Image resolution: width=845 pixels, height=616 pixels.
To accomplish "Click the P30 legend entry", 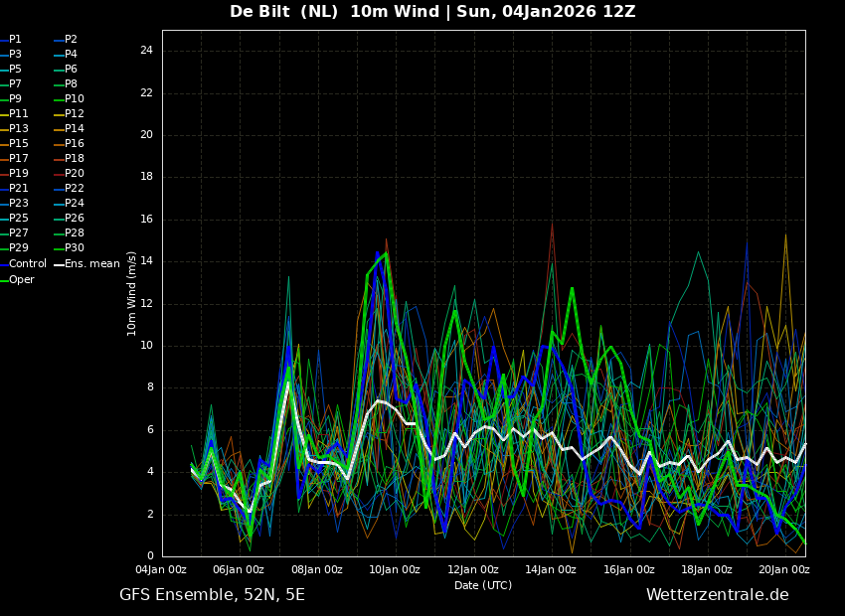I will pos(69,247).
